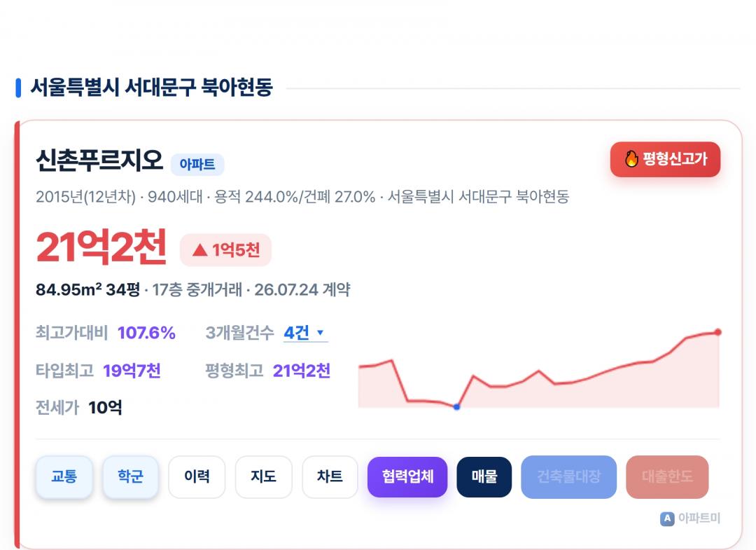The image size is (756, 550).
Task: Open the 차트 button
Action: point(330,476)
